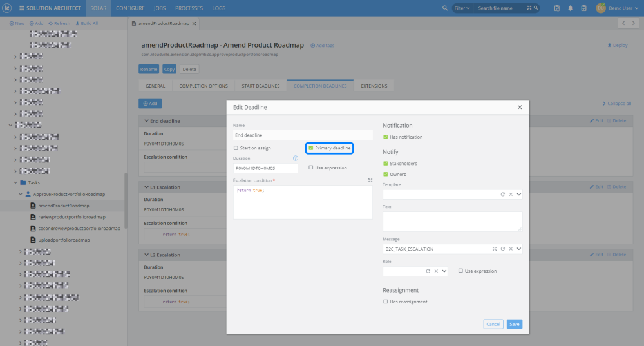Cancel the Edit Deadline dialog

tap(493, 324)
